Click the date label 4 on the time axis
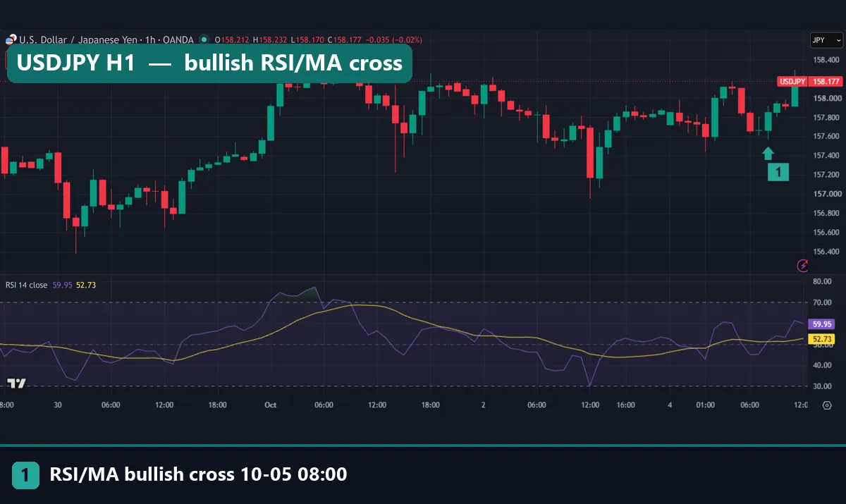The image size is (846, 504). pyautogui.click(x=670, y=405)
